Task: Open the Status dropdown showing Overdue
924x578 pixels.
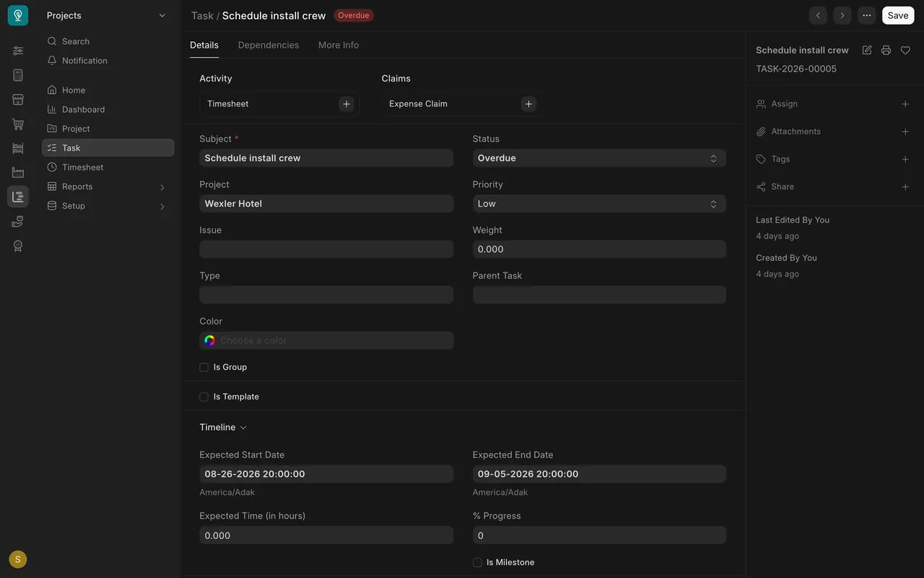Action: [599, 158]
